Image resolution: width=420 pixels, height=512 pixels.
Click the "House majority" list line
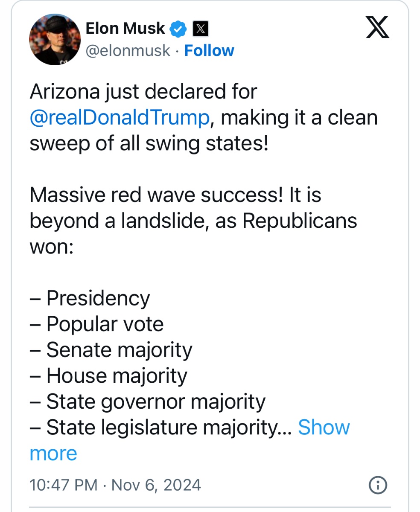117,376
